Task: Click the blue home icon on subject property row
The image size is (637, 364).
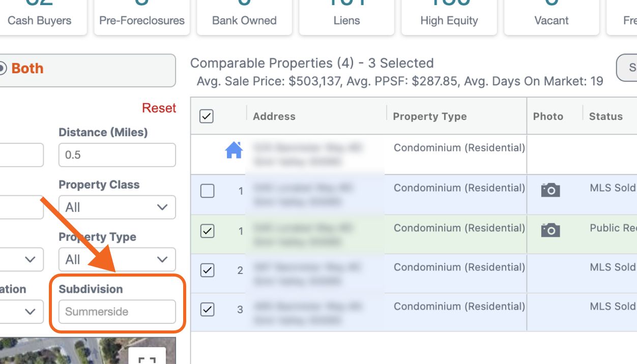Action: tap(233, 148)
